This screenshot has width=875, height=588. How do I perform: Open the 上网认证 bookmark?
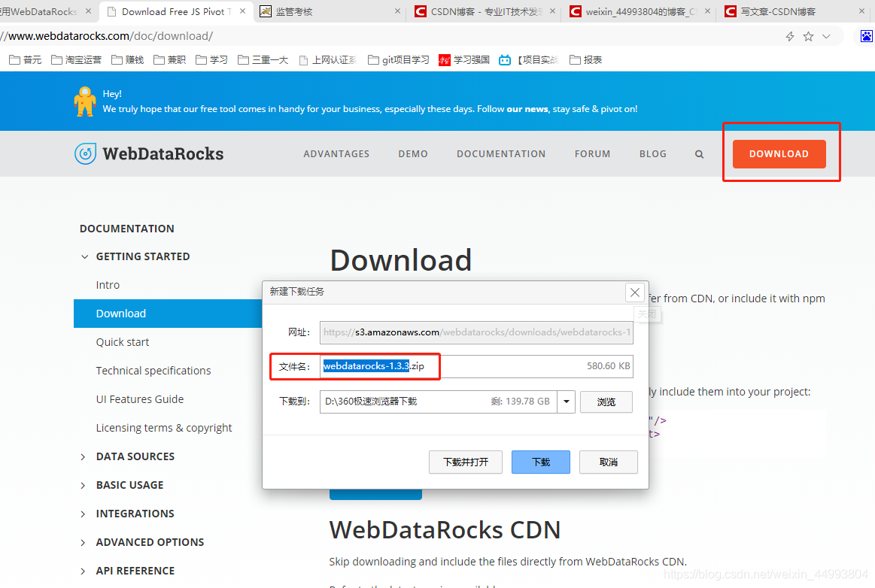tap(328, 59)
